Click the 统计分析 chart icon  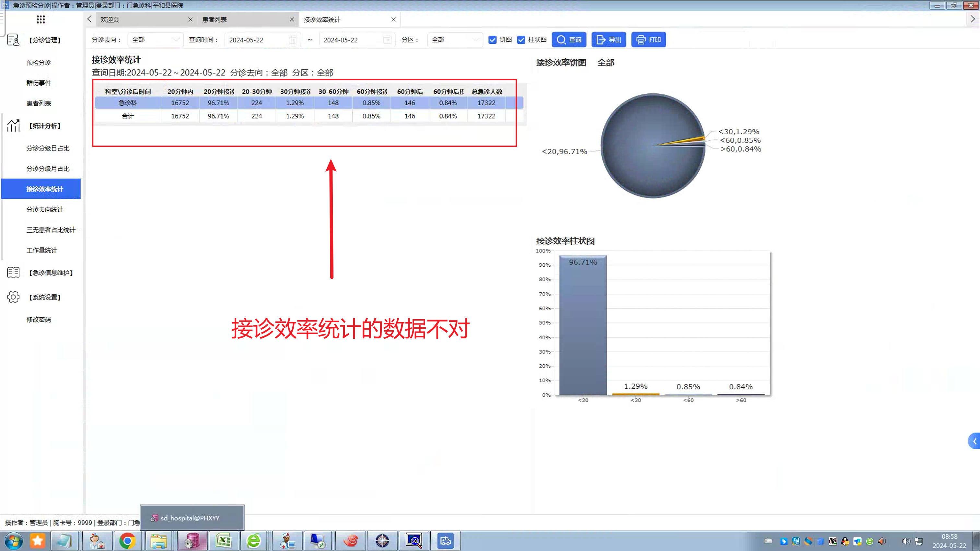point(13,125)
